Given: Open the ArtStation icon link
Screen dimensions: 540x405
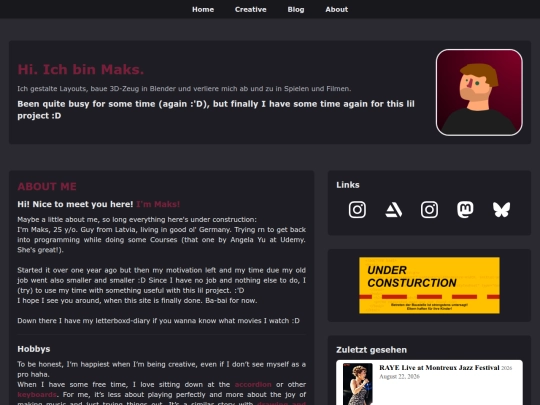Looking at the screenshot, I should click(393, 209).
